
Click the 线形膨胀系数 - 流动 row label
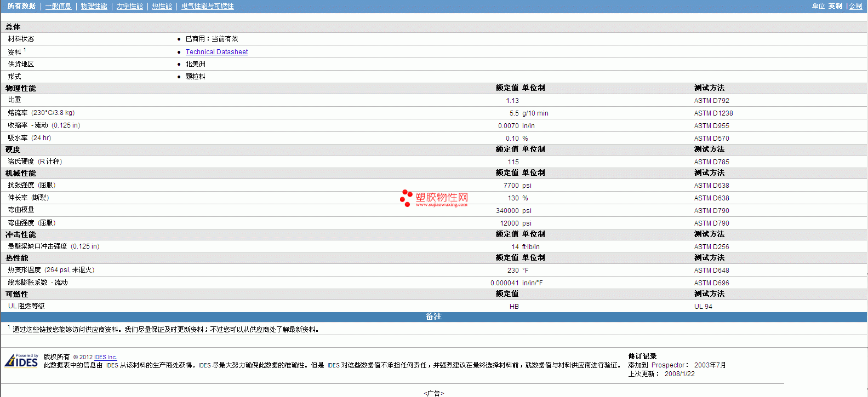[38, 283]
